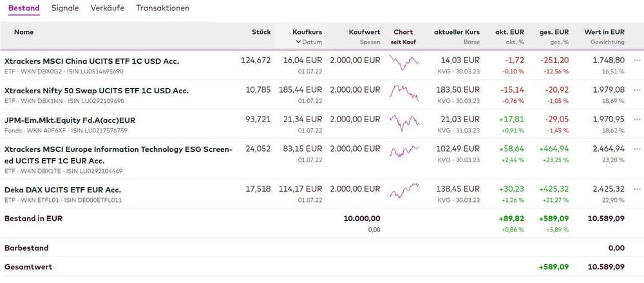Switch to the Signale tab
644x283 pixels.
tap(65, 8)
